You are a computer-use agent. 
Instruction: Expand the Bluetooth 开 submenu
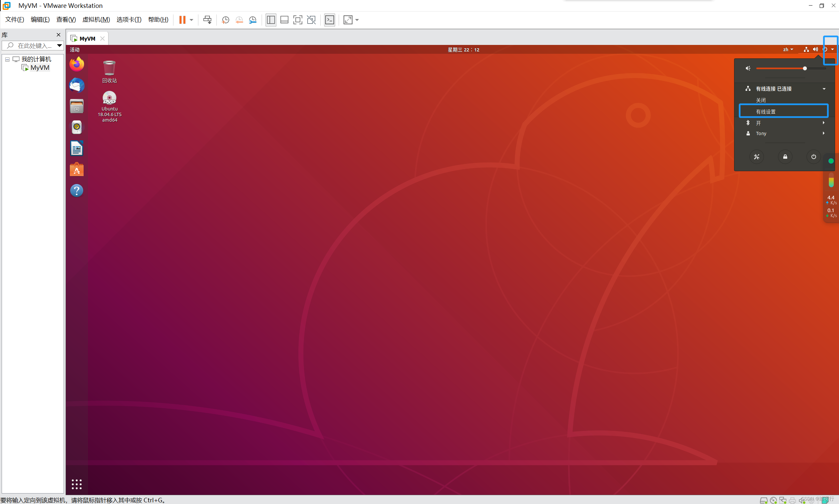[785, 123]
